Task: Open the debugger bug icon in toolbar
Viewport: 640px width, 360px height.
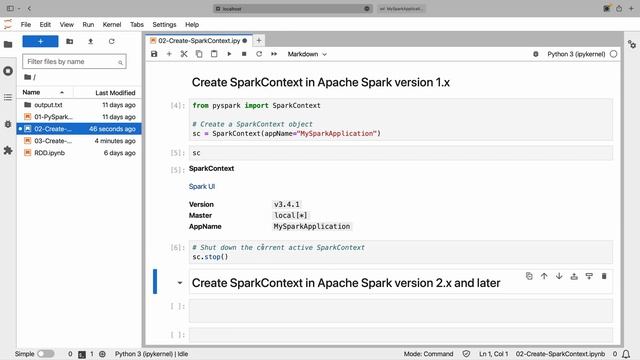Action: pos(536,54)
